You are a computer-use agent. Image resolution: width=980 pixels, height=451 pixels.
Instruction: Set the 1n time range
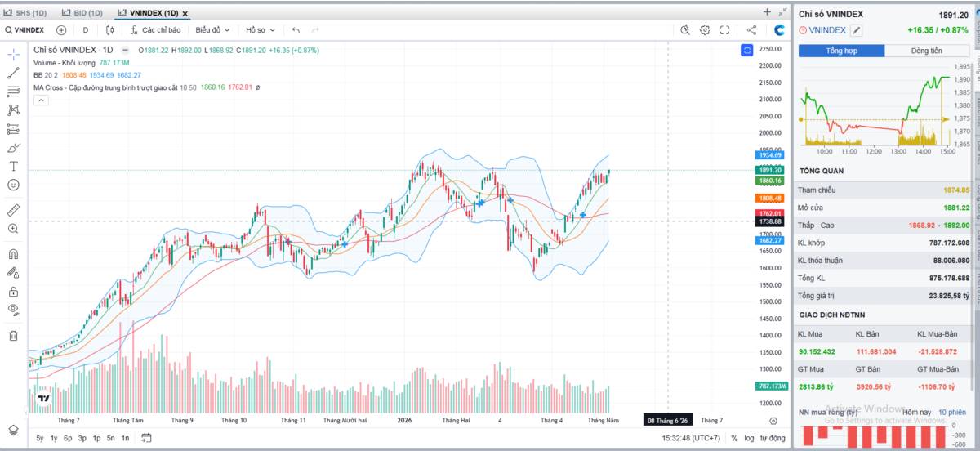pyautogui.click(x=125, y=439)
